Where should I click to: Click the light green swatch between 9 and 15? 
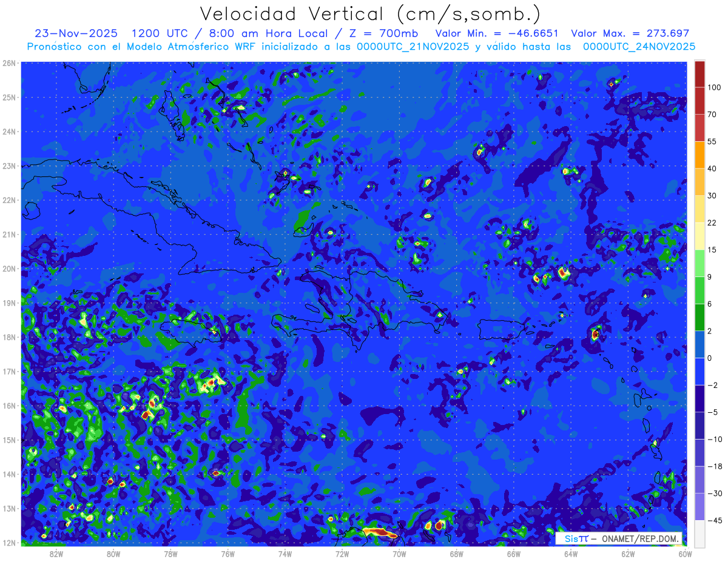[x=699, y=263]
